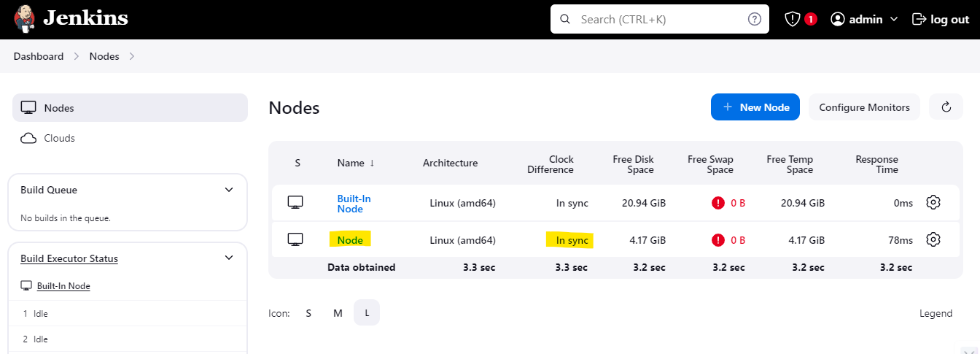Image resolution: width=980 pixels, height=354 pixels.
Task: Click the red swap warning in Node row
Action: [x=718, y=239]
